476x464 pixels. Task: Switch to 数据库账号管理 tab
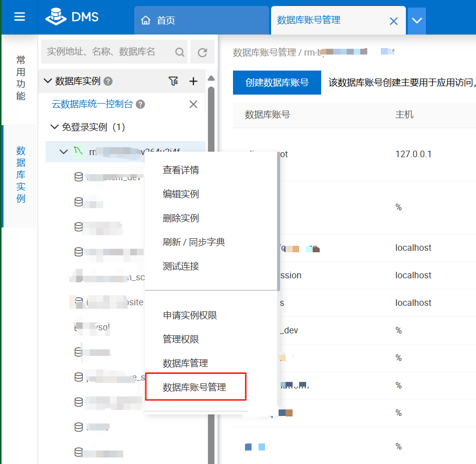tap(309, 20)
